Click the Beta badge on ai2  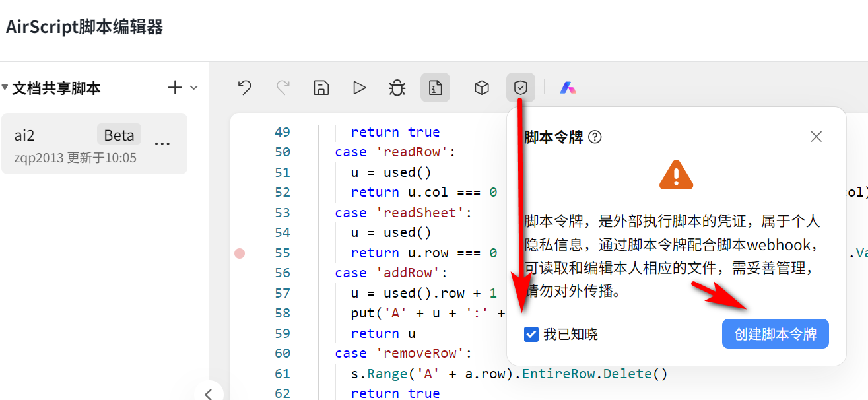pos(119,135)
